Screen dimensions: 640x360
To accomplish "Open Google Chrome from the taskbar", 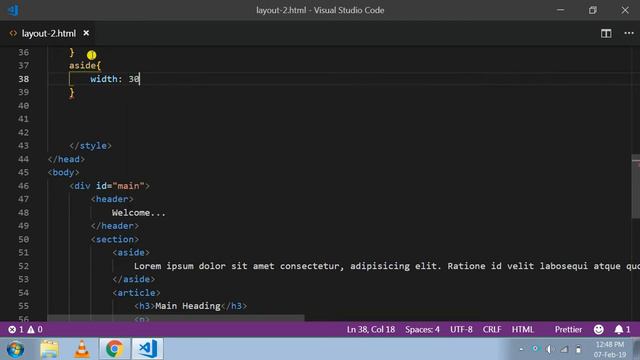I will click(114, 349).
